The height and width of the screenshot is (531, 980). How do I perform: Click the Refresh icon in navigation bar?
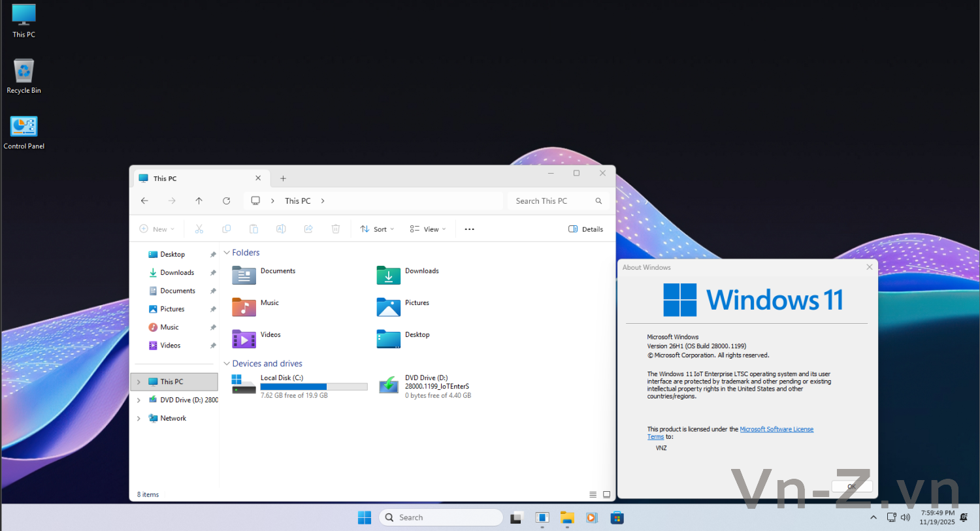coord(226,201)
